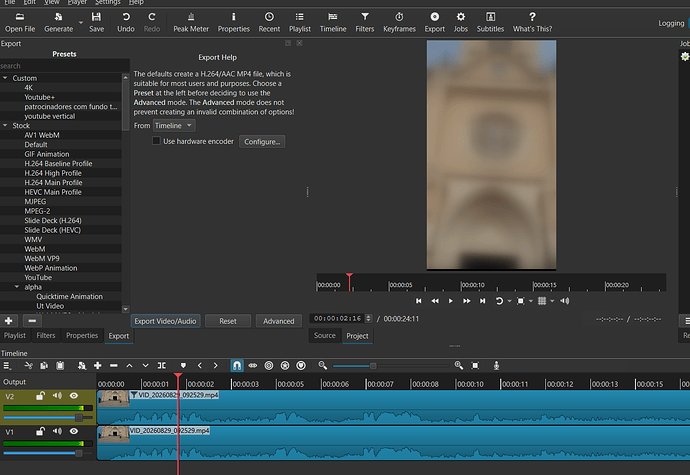Open the dropdown arrow beside Generate

coord(81,22)
